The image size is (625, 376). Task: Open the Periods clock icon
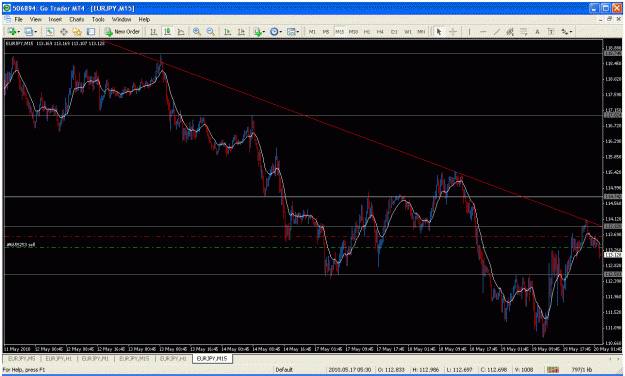click(x=274, y=31)
